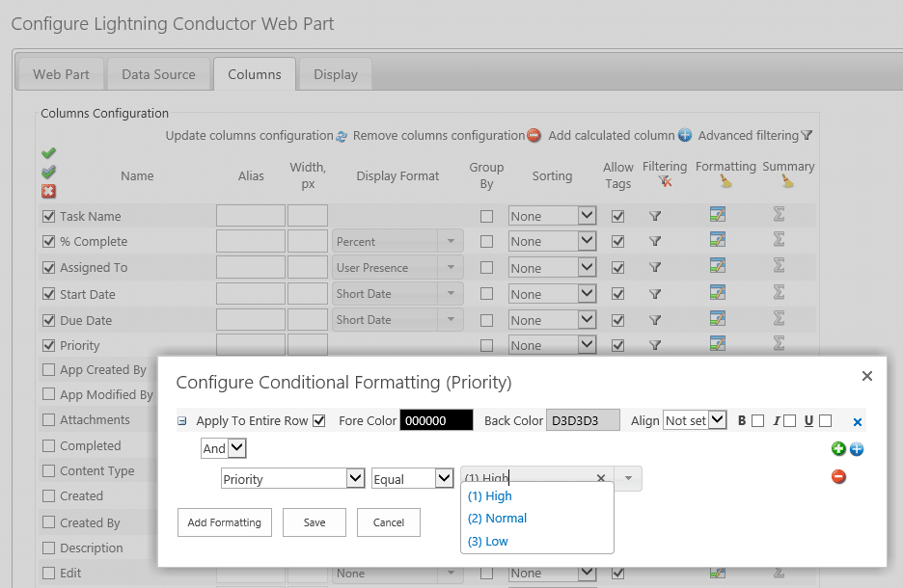Toggle Group By checkbox for Task Name
Screen dimensions: 903x588
[486, 216]
